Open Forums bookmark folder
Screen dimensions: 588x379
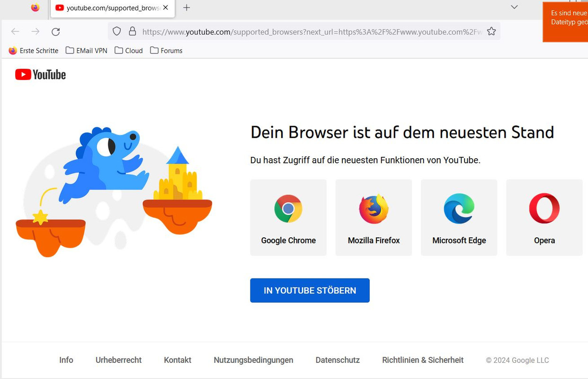(166, 51)
